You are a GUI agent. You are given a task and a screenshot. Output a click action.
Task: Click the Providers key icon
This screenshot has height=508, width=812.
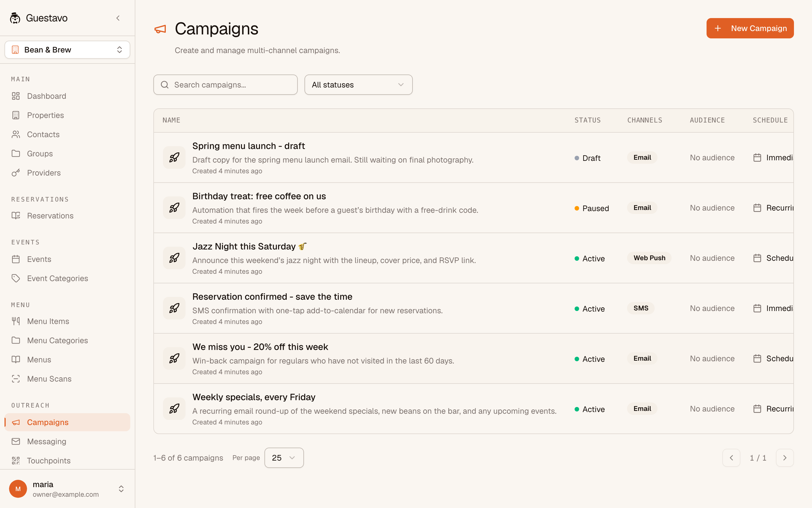(x=16, y=173)
